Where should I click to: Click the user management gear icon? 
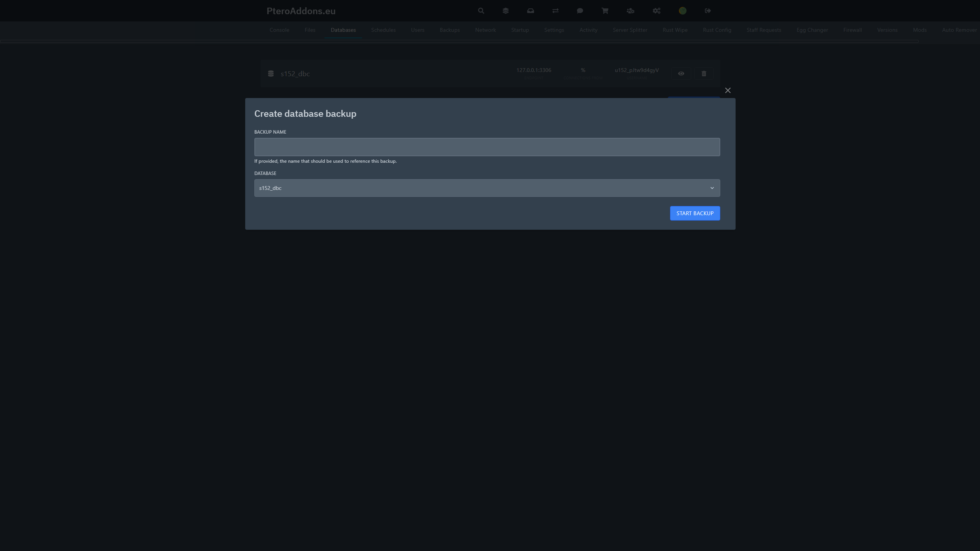pyautogui.click(x=630, y=11)
